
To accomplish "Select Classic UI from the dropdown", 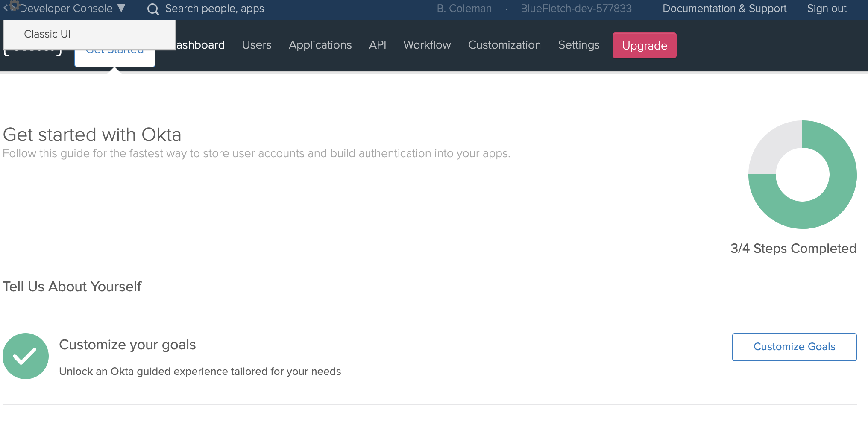I will pos(47,34).
